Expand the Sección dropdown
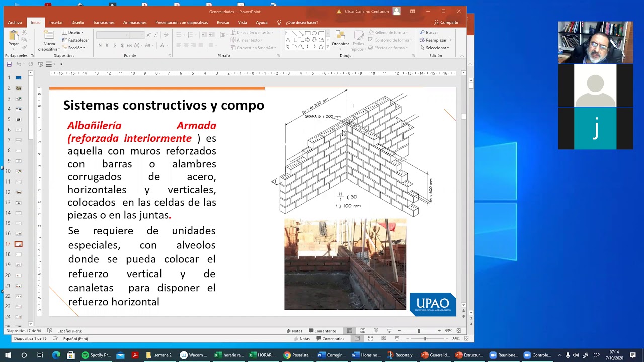The image size is (644, 362). click(x=74, y=48)
